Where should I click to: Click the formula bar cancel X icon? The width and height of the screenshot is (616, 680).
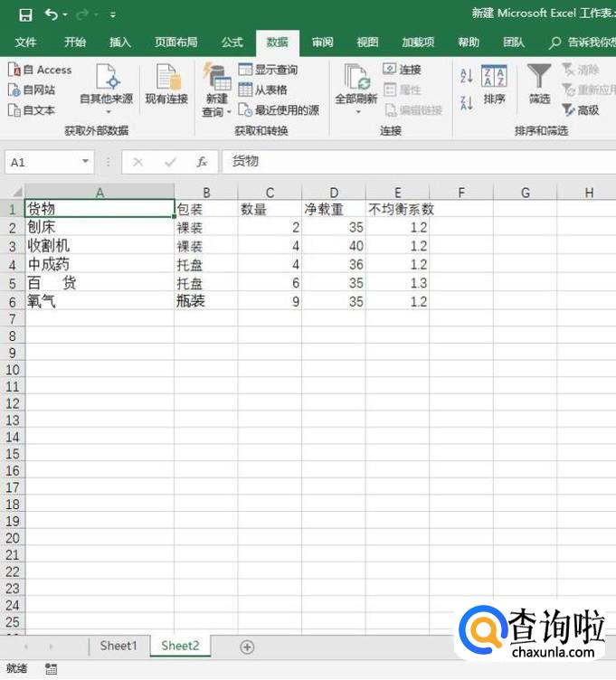tap(138, 162)
